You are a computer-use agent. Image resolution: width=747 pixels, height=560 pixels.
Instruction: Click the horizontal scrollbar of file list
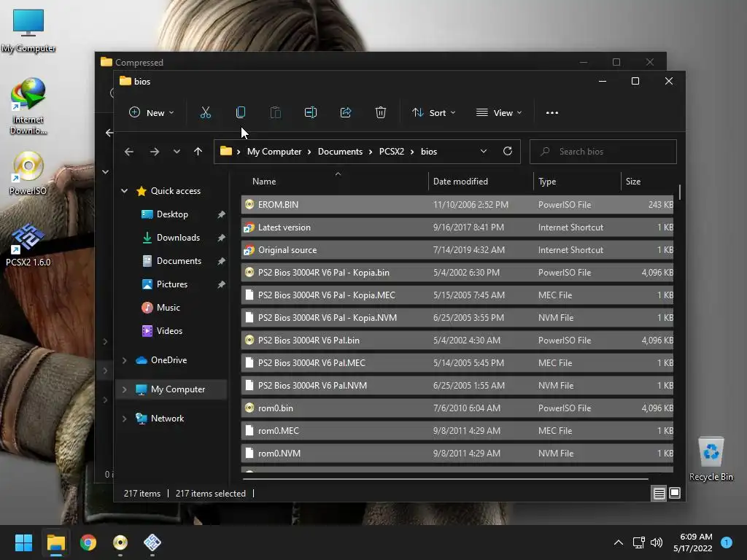coord(446,478)
